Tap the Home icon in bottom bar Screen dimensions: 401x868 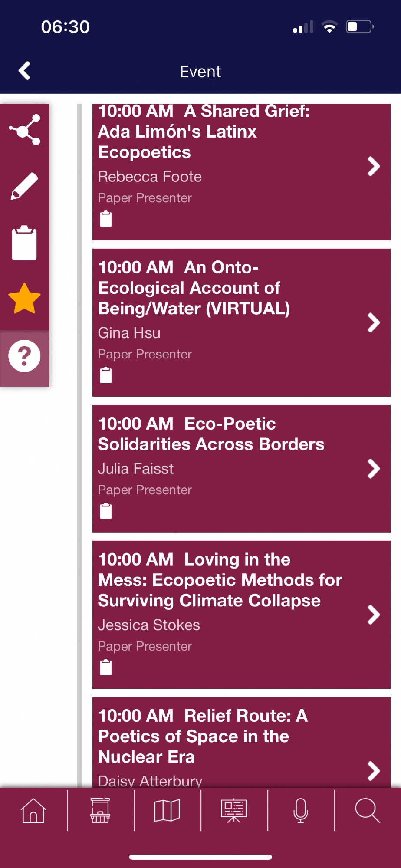click(33, 810)
